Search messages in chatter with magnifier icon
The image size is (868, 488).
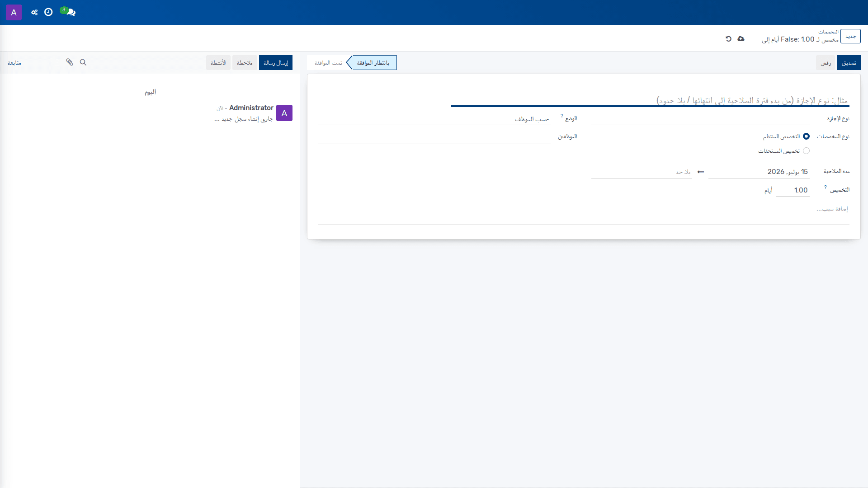point(83,62)
